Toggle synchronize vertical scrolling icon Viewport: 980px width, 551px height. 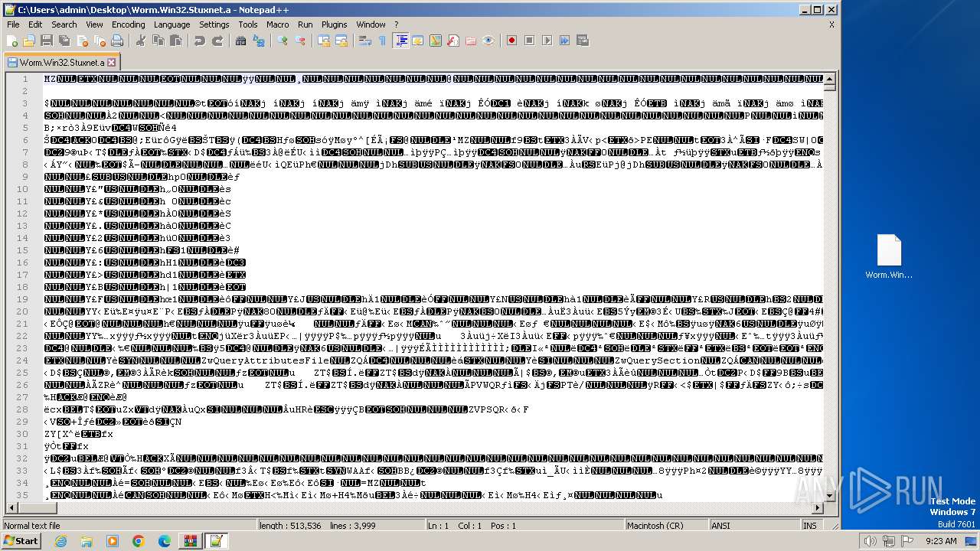[x=324, y=41]
